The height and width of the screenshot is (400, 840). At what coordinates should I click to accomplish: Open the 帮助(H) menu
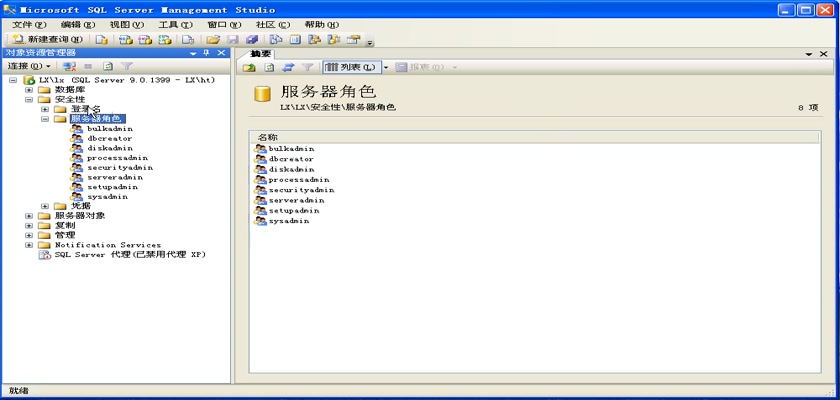pyautogui.click(x=321, y=25)
